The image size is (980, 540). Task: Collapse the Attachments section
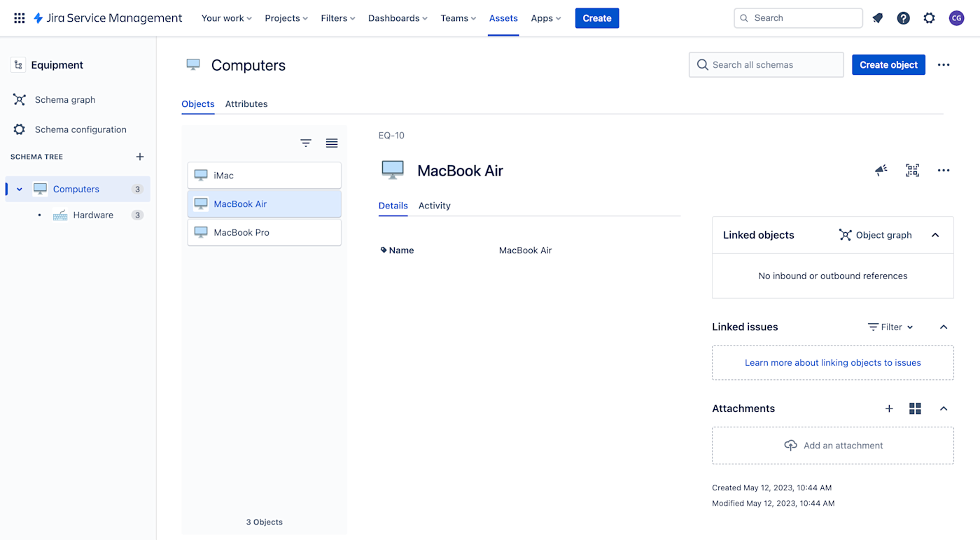tap(944, 408)
